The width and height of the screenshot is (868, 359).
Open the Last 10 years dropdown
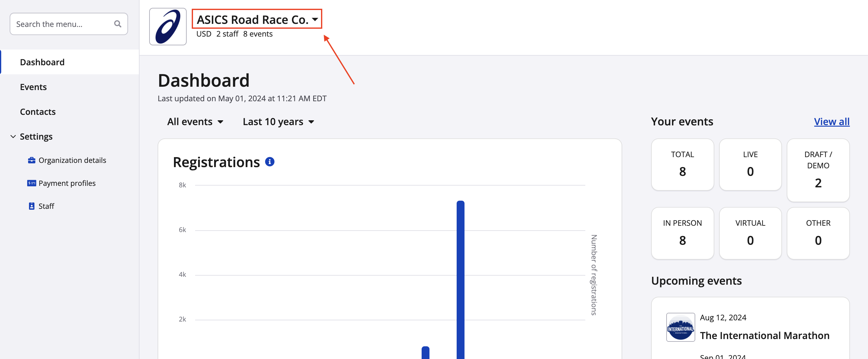click(x=278, y=122)
